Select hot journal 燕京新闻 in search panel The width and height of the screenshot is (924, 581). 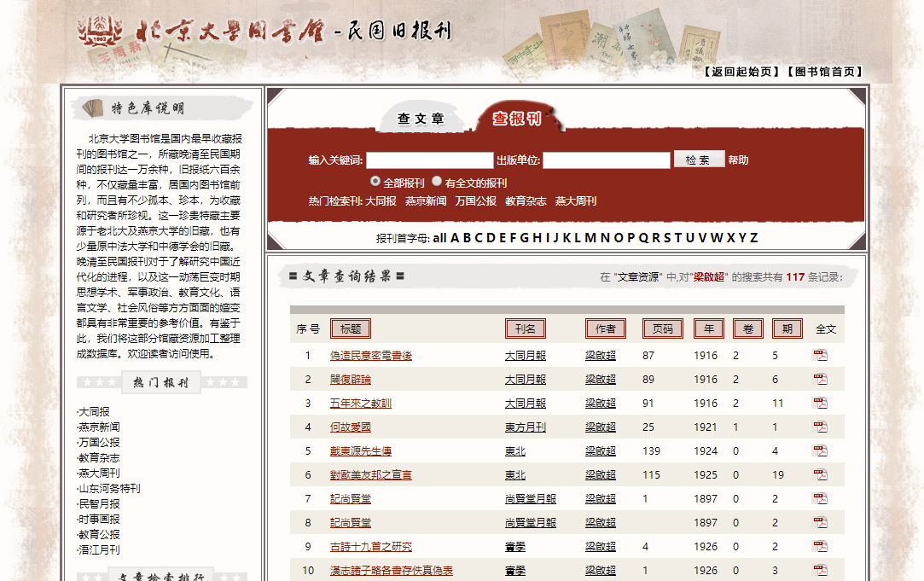pyautogui.click(x=426, y=201)
